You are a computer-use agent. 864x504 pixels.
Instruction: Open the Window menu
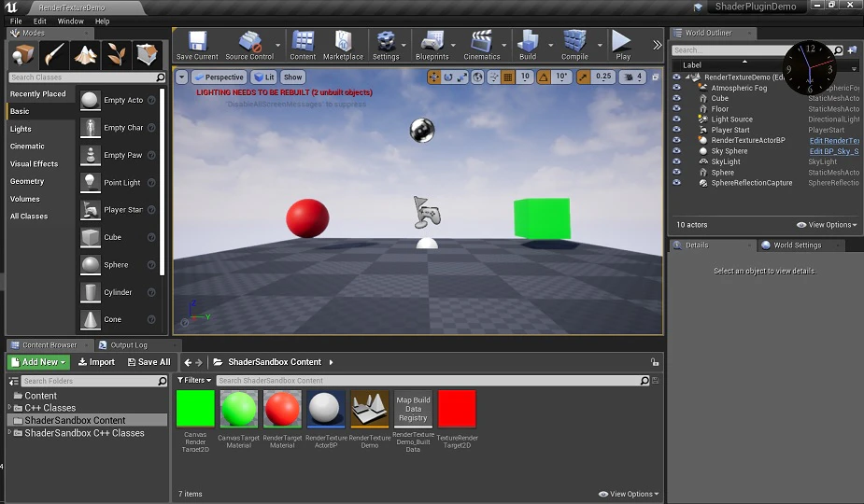(x=71, y=21)
